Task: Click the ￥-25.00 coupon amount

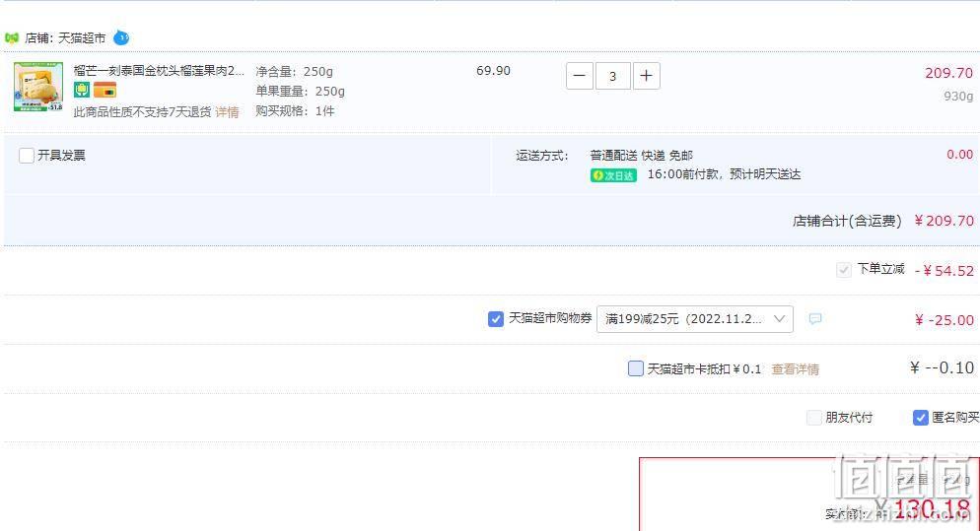Action: click(x=945, y=320)
